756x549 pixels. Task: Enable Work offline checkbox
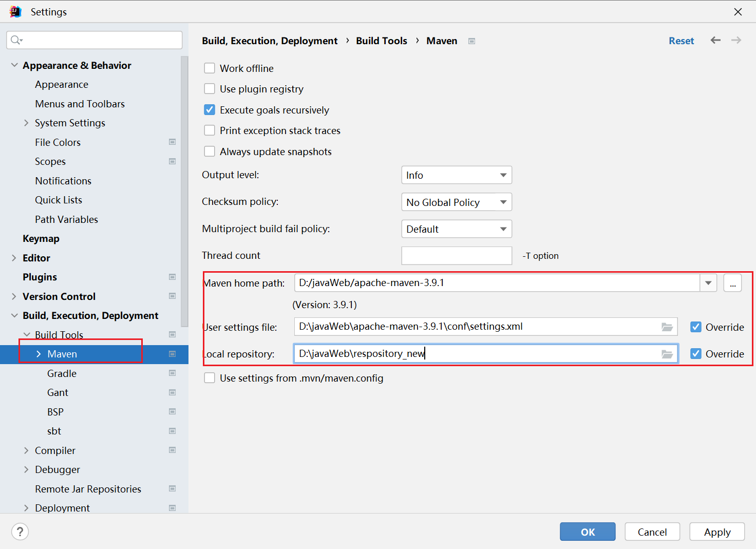210,68
